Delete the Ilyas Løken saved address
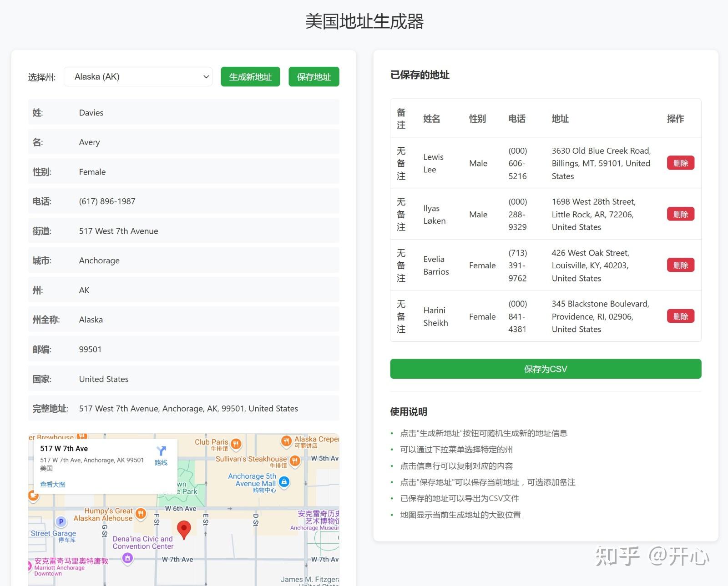Viewport: 728px width, 586px height. [x=680, y=214]
